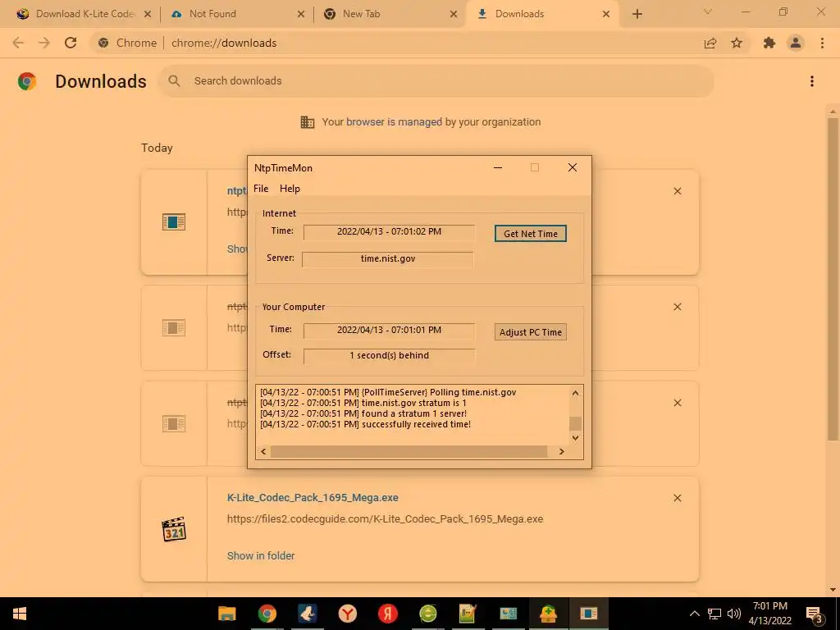Show hidden system tray icons
Image resolution: width=840 pixels, height=630 pixels.
[x=694, y=614]
